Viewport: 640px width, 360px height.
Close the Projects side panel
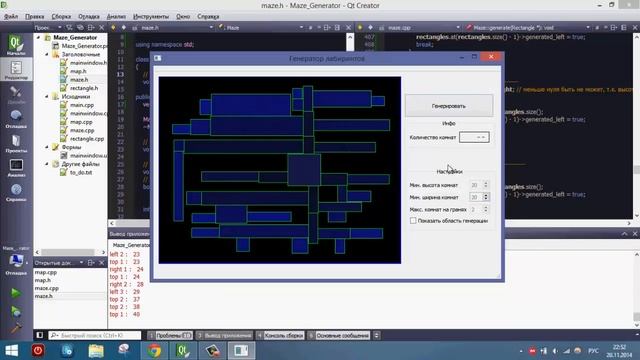click(102, 27)
